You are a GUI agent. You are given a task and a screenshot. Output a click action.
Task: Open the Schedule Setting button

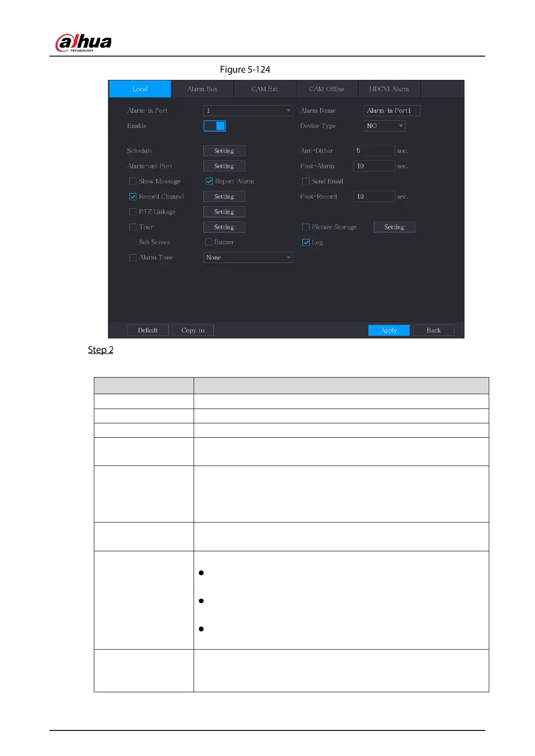pyautogui.click(x=224, y=151)
